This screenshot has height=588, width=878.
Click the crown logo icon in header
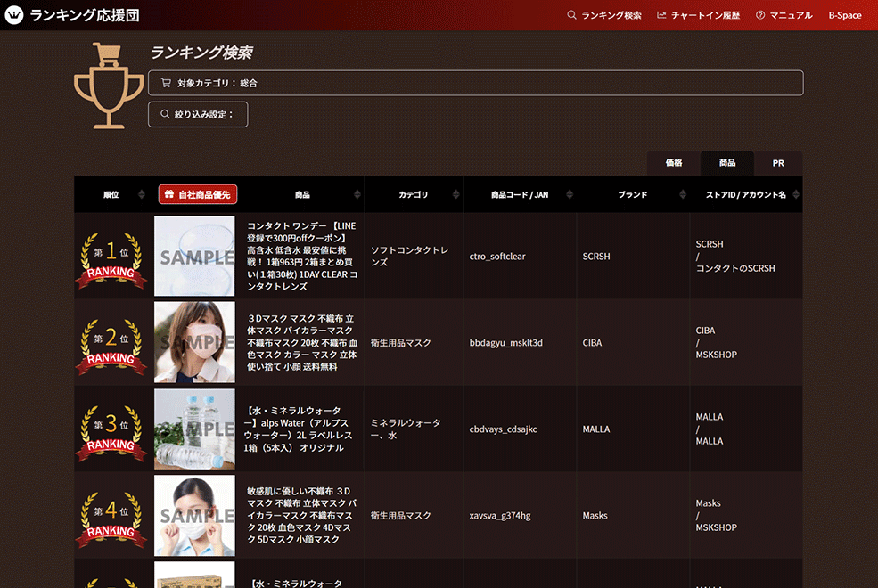14,15
